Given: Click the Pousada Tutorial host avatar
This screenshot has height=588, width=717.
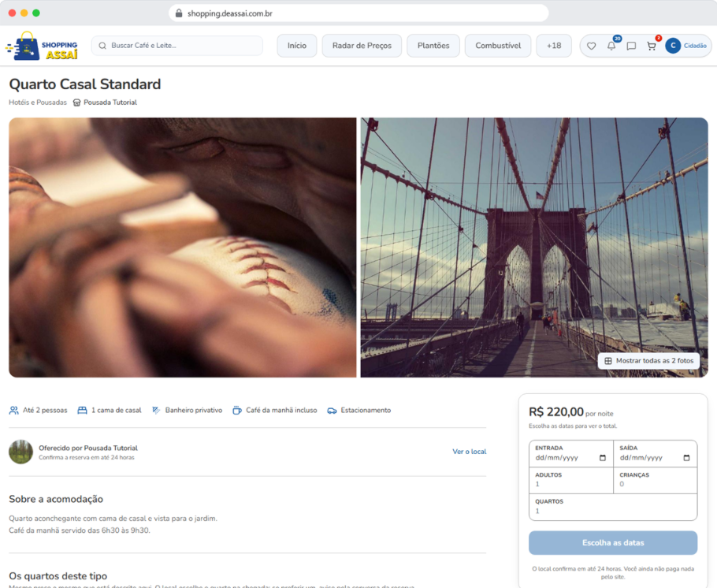Looking at the screenshot, I should pos(21,452).
